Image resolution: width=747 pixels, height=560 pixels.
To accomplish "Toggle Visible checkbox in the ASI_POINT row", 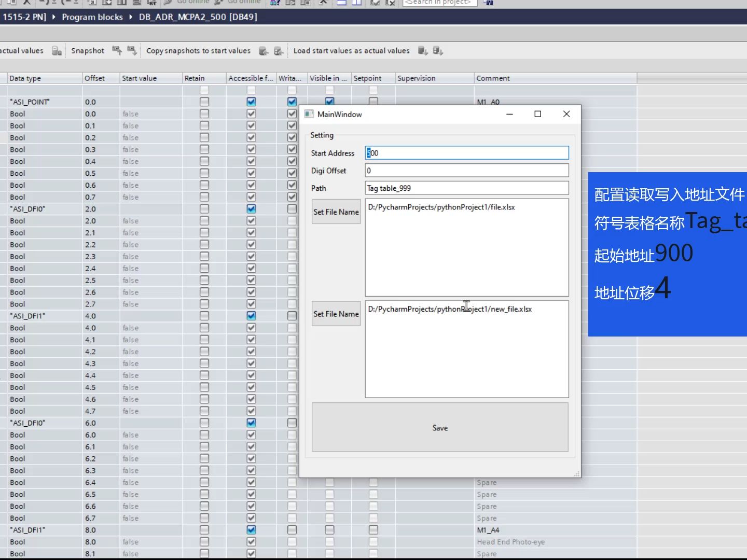I will click(329, 102).
